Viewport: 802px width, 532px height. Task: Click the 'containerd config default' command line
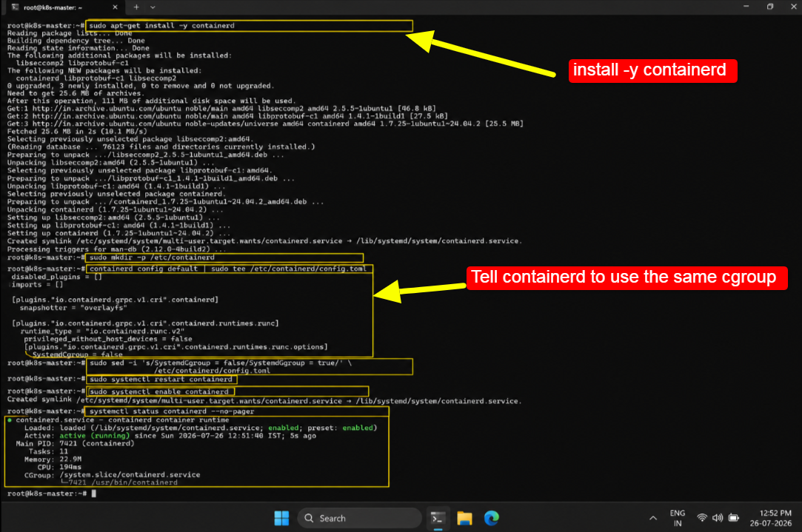click(x=227, y=269)
